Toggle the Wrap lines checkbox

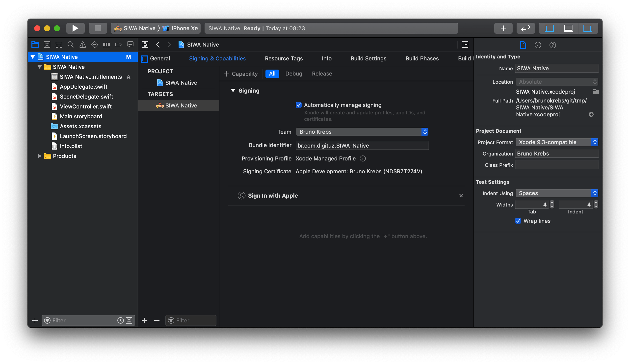point(518,221)
